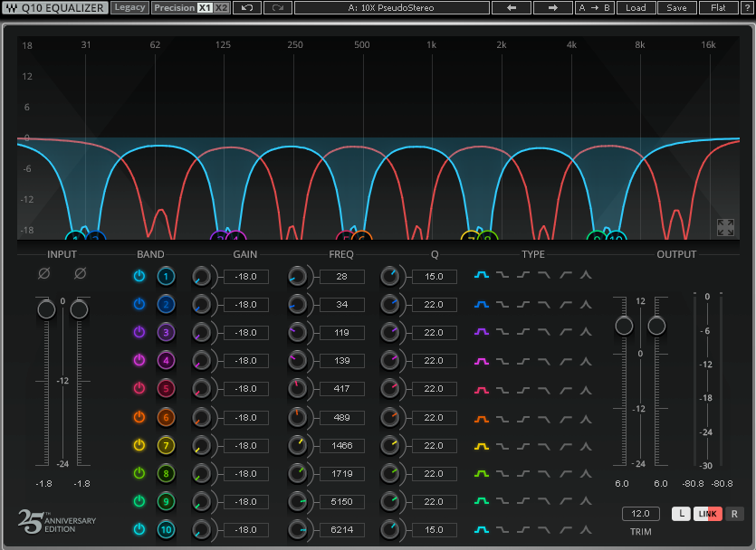Click the band 9 selector circle

(x=166, y=502)
